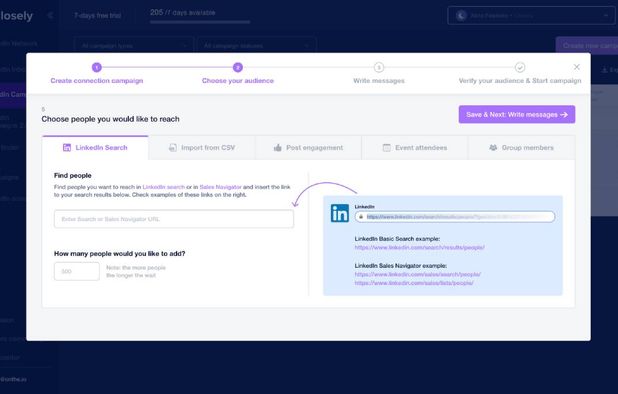Image resolution: width=618 pixels, height=394 pixels.
Task: Go to step 1 Create connection campaign
Action: pos(97,67)
